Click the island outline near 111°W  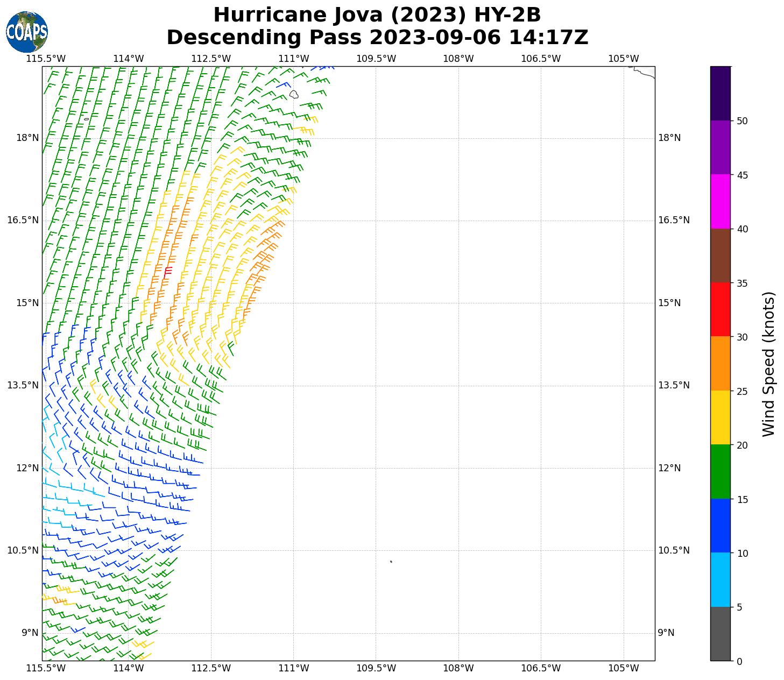coord(294,94)
